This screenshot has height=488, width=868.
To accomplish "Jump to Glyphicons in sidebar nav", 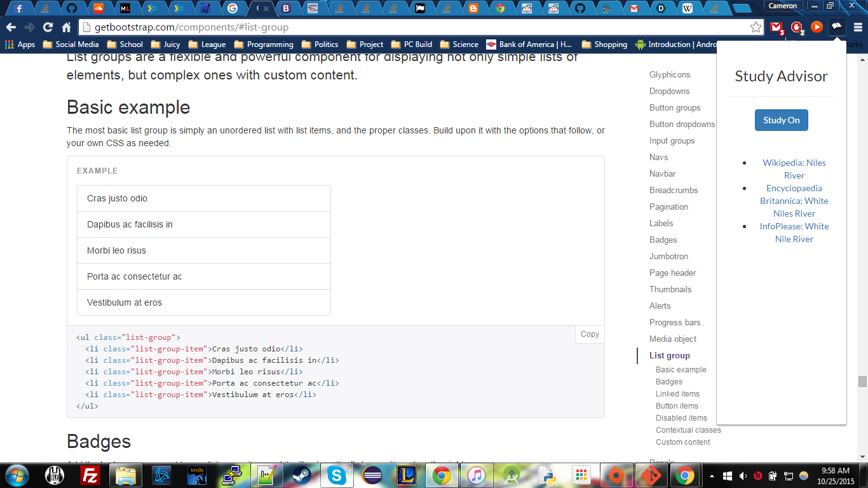I will pos(670,74).
